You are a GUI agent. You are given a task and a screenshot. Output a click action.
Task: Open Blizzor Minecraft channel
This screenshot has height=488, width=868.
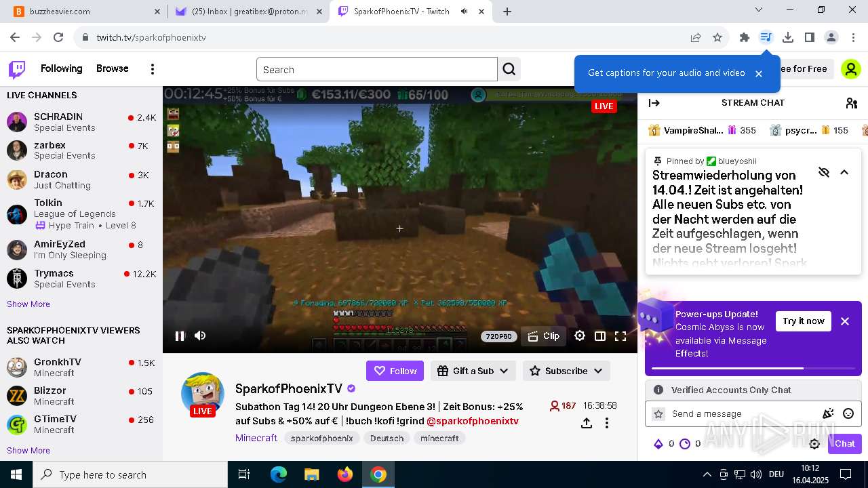coord(81,396)
